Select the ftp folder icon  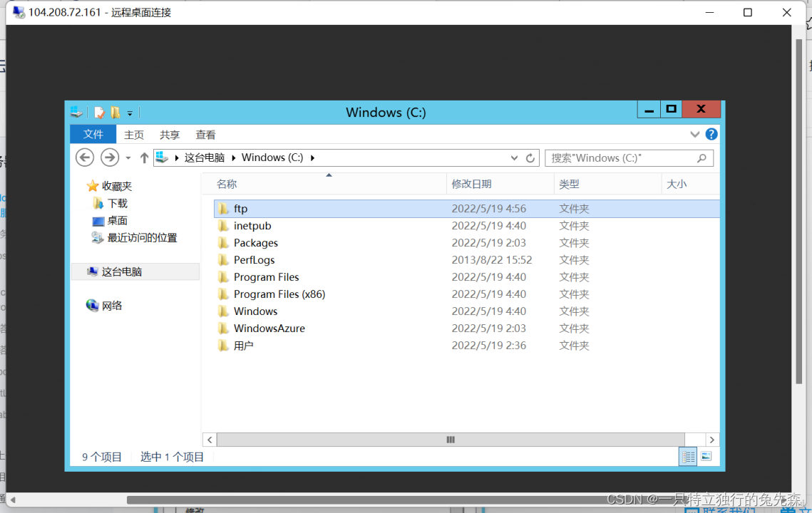(x=223, y=209)
